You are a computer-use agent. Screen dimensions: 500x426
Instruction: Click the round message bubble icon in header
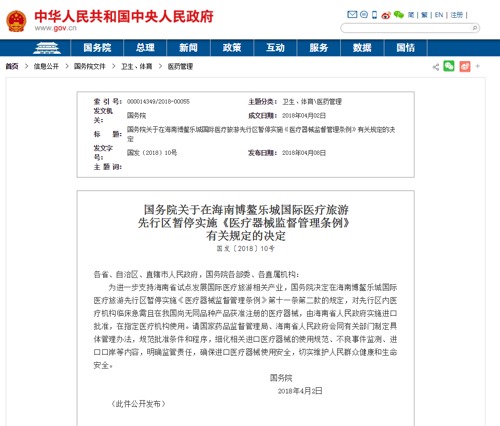(x=364, y=14)
